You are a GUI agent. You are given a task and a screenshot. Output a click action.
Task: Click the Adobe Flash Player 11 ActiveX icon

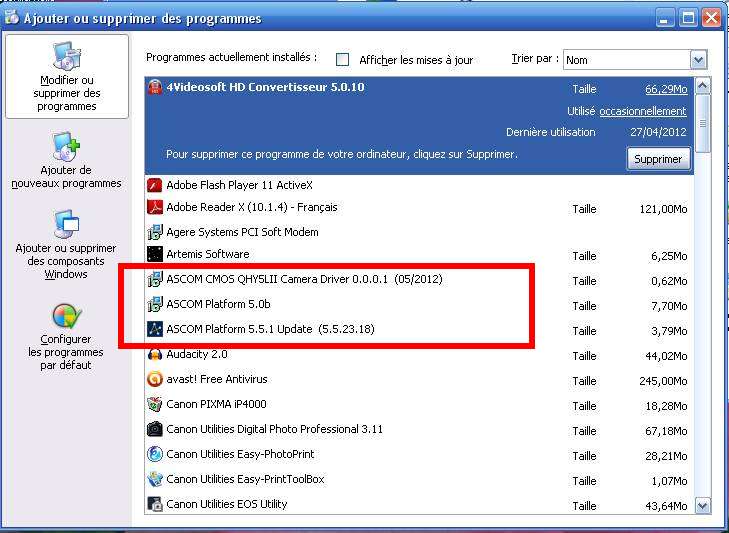coord(155,185)
